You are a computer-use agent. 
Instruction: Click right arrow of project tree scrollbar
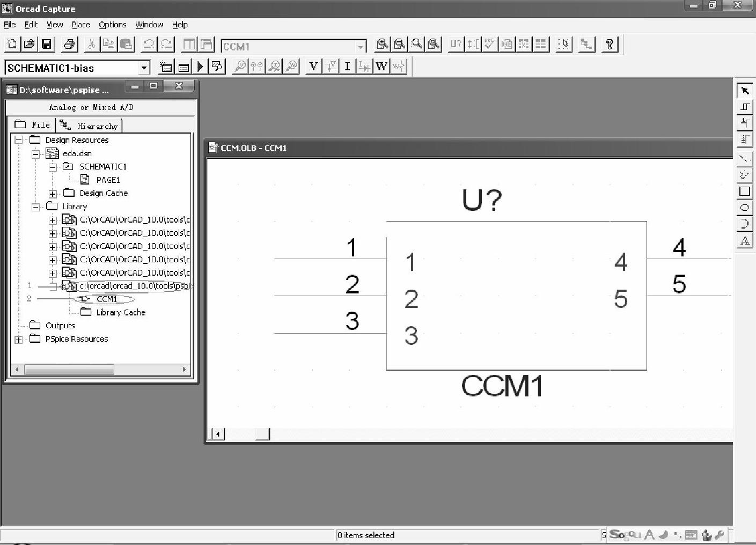[x=184, y=370]
